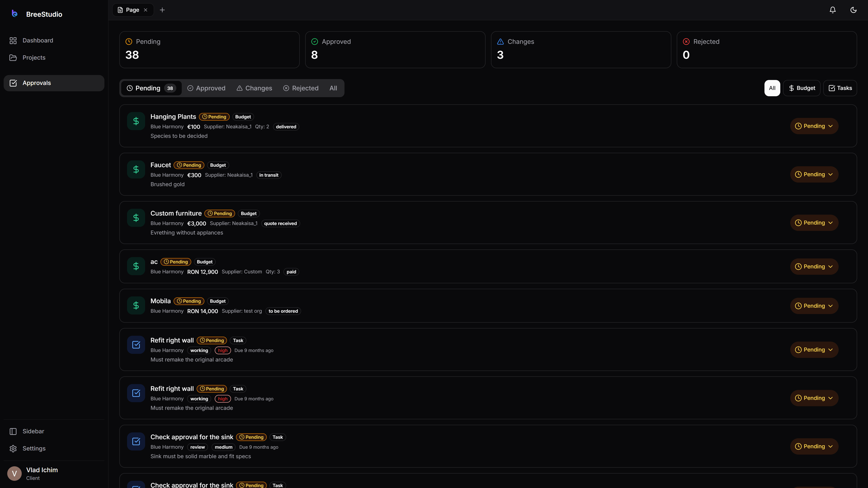Screen dimensions: 868x488
Task: Click the Hanging Plants title
Action: click(x=173, y=117)
